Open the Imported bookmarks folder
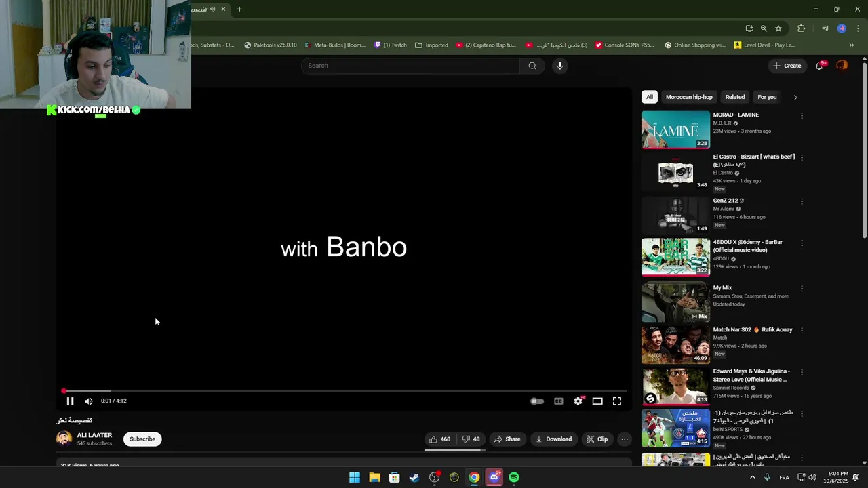Image resolution: width=868 pixels, height=488 pixels. (431, 45)
